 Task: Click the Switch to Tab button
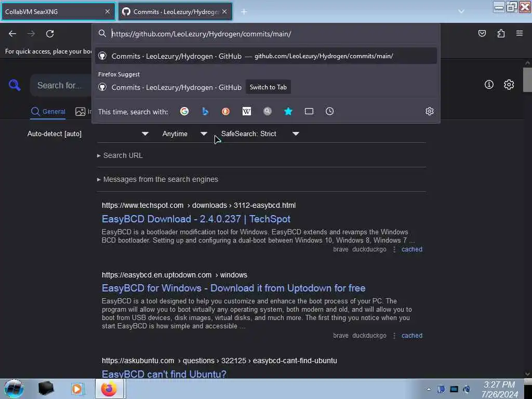[x=268, y=87]
